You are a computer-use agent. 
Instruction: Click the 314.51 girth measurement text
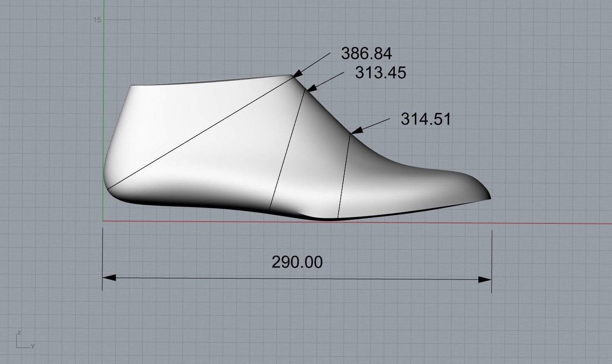click(x=426, y=119)
